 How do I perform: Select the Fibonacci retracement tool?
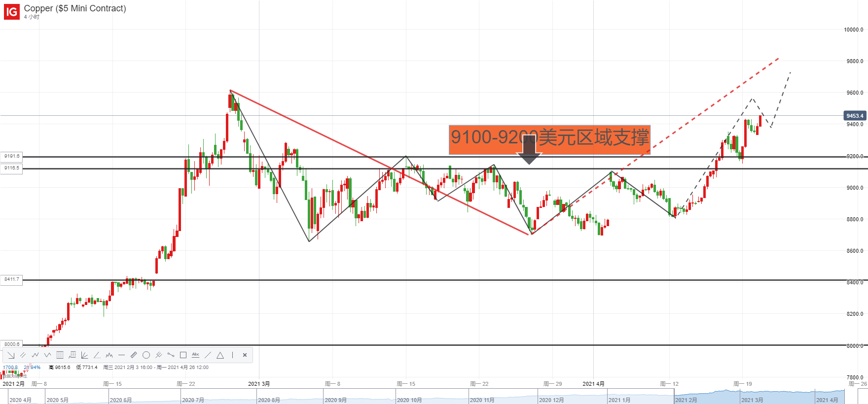point(60,355)
